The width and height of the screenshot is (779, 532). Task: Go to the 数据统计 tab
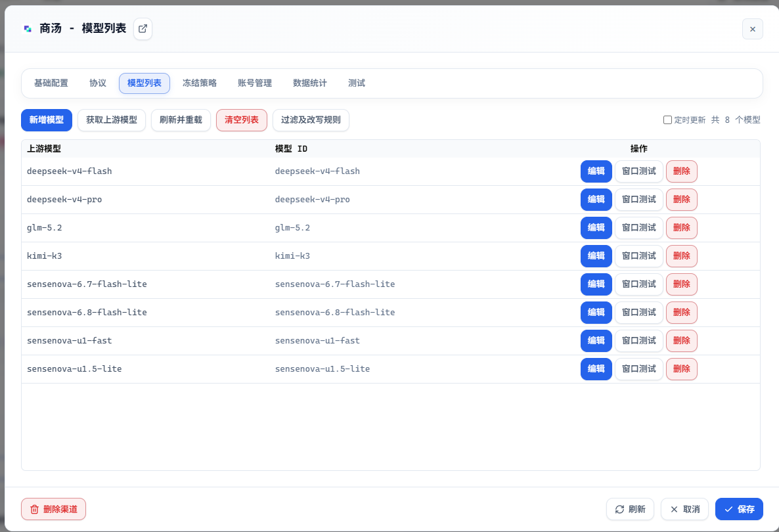pyautogui.click(x=309, y=83)
